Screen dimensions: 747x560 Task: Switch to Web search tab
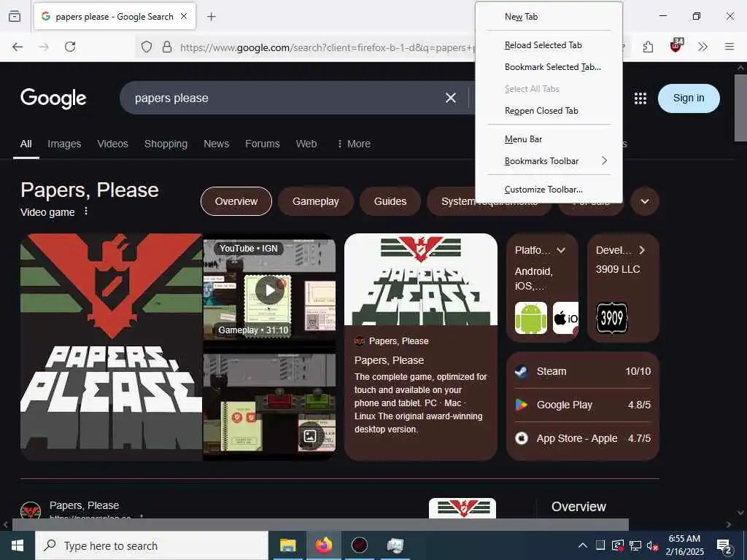(x=306, y=144)
